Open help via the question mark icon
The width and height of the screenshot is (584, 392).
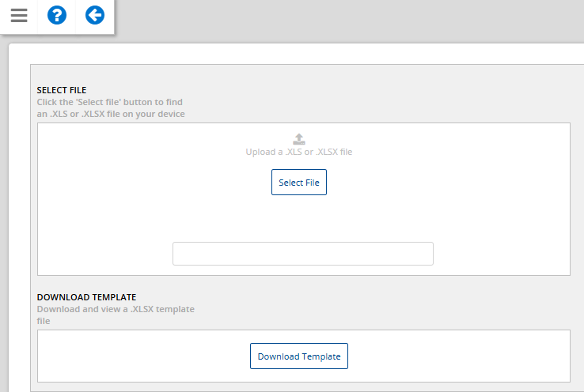[x=57, y=16]
